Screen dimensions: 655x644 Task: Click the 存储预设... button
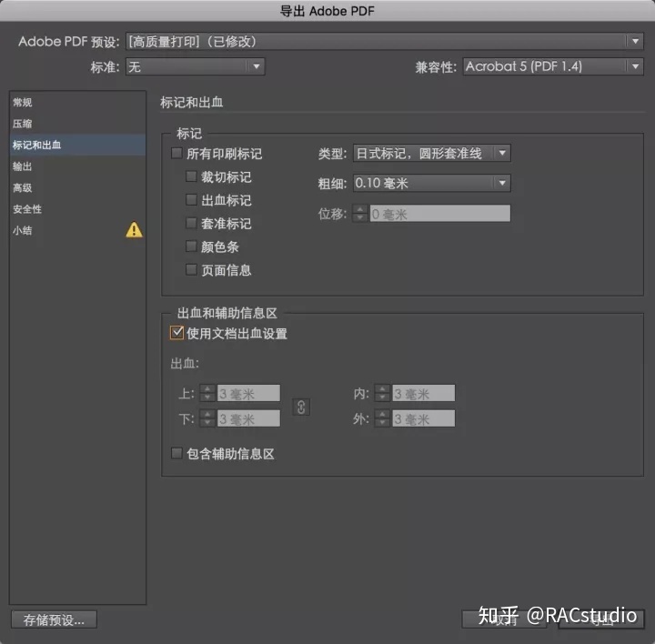click(54, 619)
